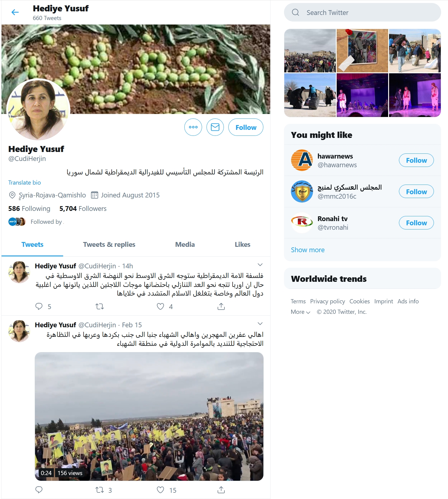The width and height of the screenshot is (448, 499).
Task: Switch to the Media tab
Action: pyautogui.click(x=185, y=244)
